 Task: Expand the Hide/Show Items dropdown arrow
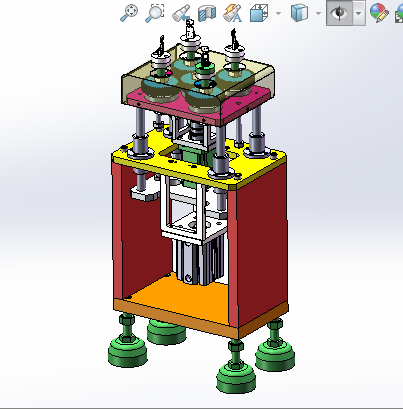pyautogui.click(x=359, y=13)
